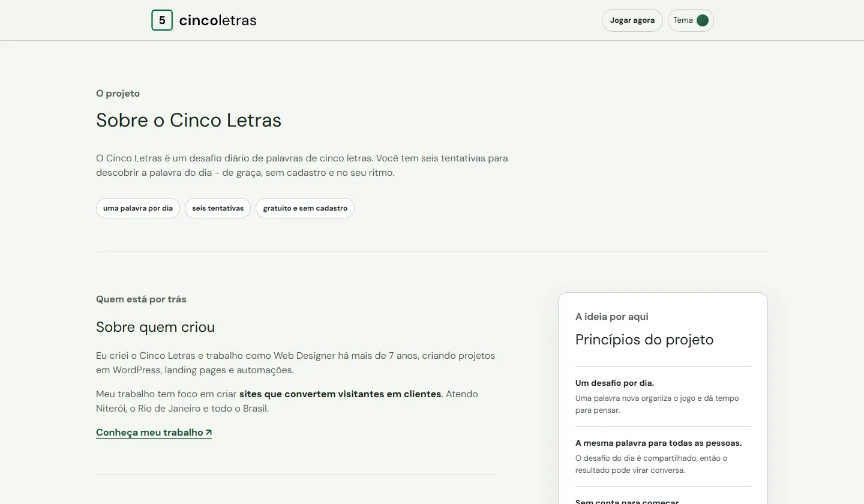Click the green 5 logo icon

[162, 20]
